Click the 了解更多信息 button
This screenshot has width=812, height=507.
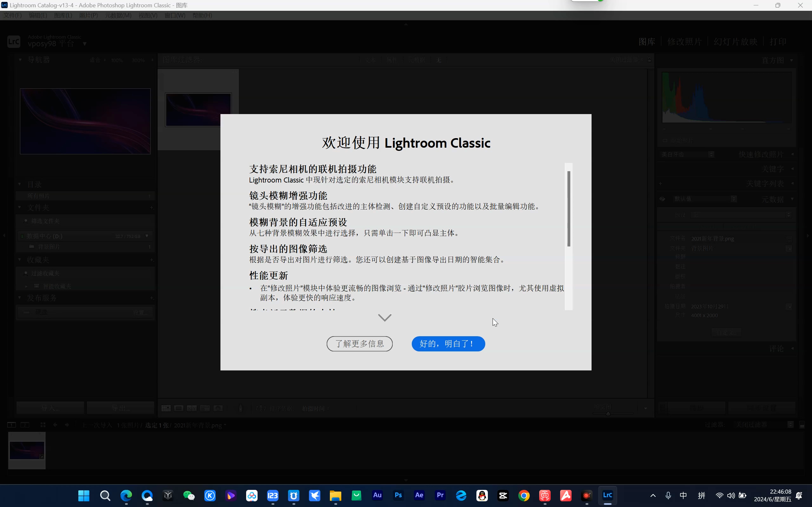coord(359,344)
